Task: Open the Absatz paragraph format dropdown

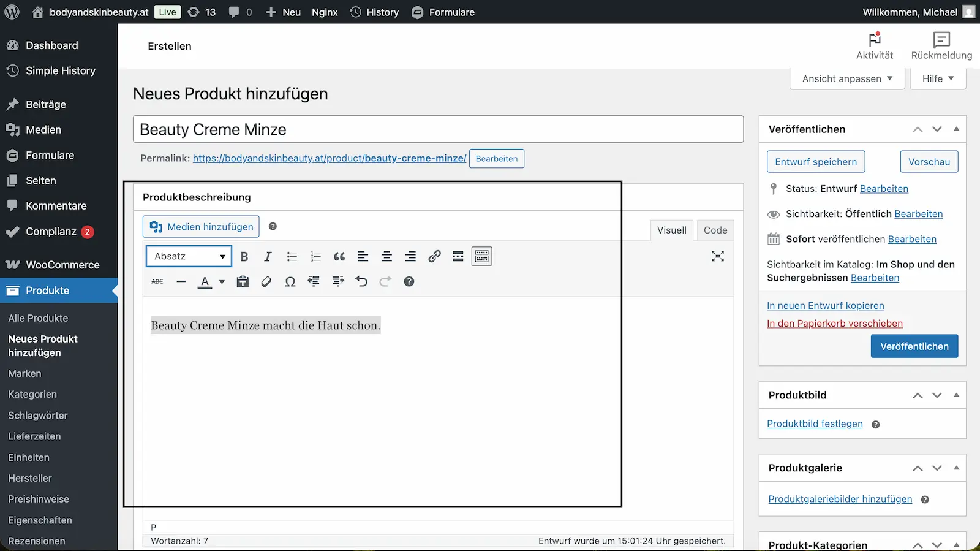Action: (189, 256)
